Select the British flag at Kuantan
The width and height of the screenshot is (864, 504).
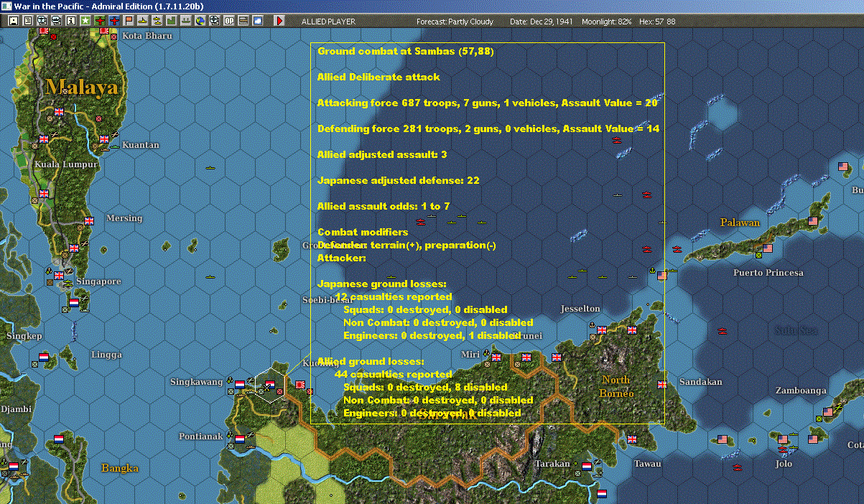pos(103,139)
